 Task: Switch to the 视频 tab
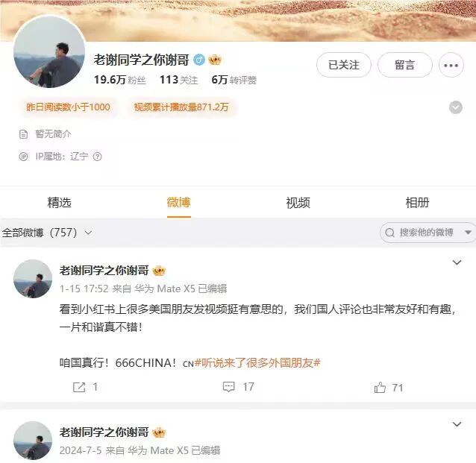point(298,202)
